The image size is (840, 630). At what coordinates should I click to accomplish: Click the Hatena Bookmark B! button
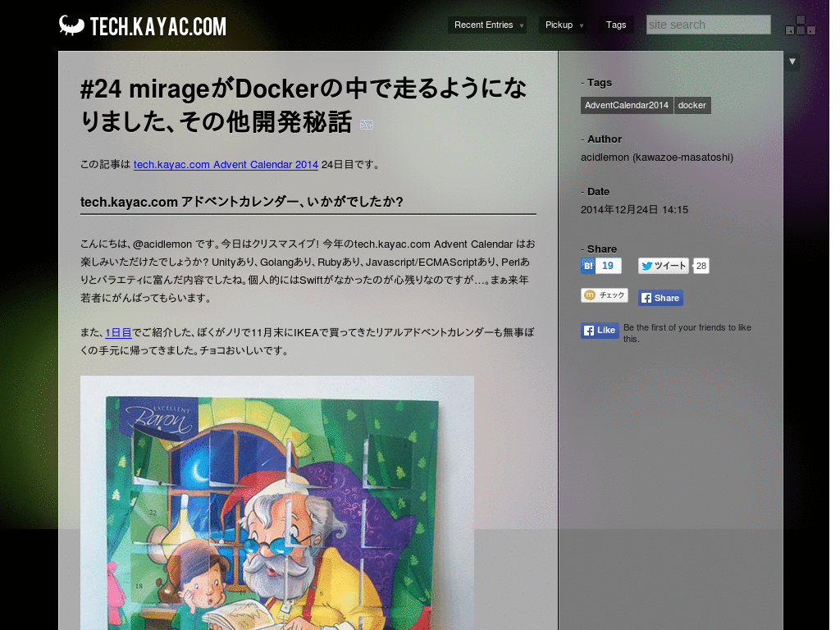(x=587, y=266)
